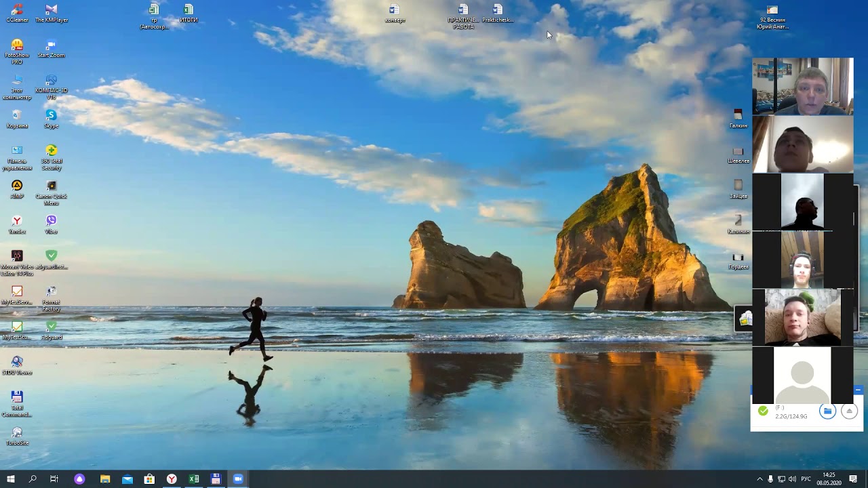Image resolution: width=868 pixels, height=488 pixels.
Task: Click the blue folder button in USB popup
Action: click(827, 411)
